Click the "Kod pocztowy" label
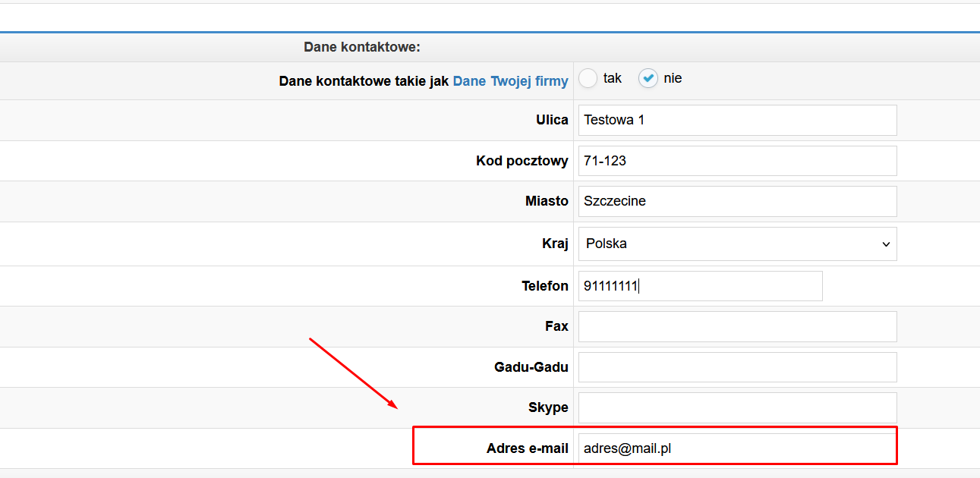 522,161
